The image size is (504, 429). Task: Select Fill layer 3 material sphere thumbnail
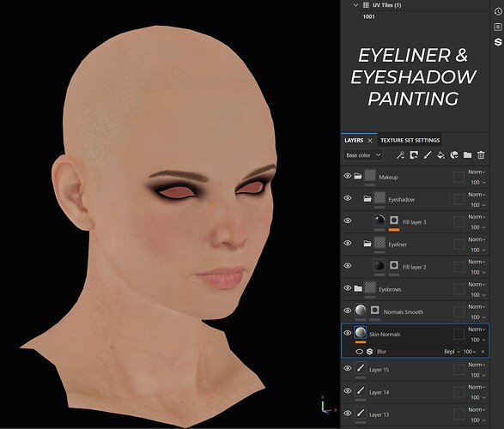[380, 221]
